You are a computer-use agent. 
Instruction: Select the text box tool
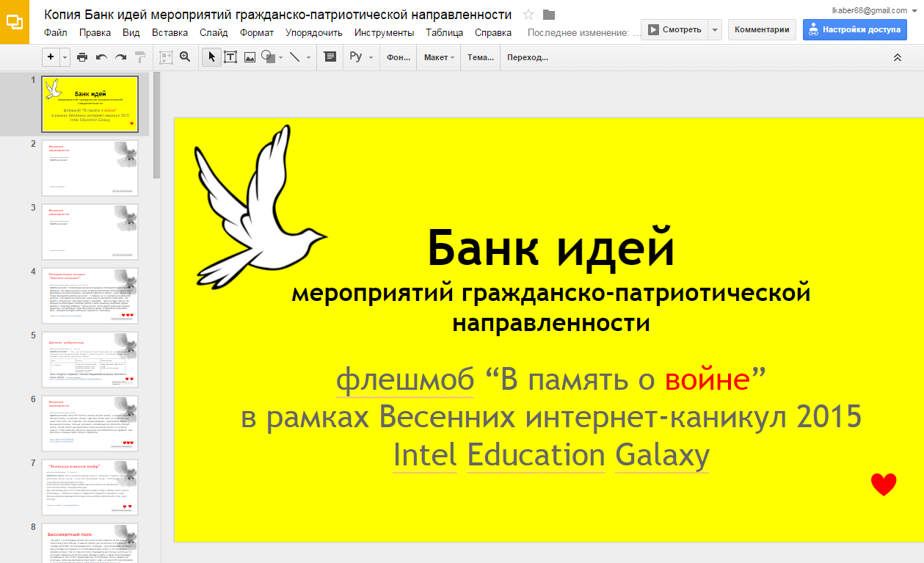coord(230,57)
